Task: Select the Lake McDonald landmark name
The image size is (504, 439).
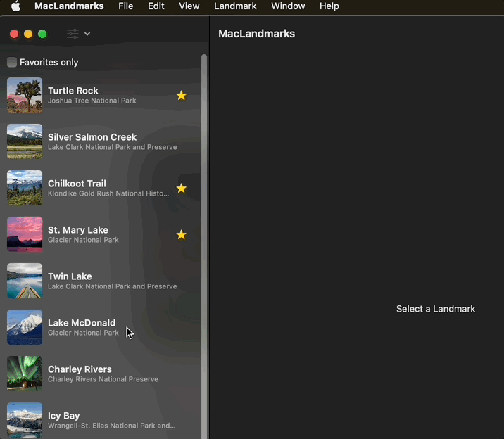Action: point(82,323)
